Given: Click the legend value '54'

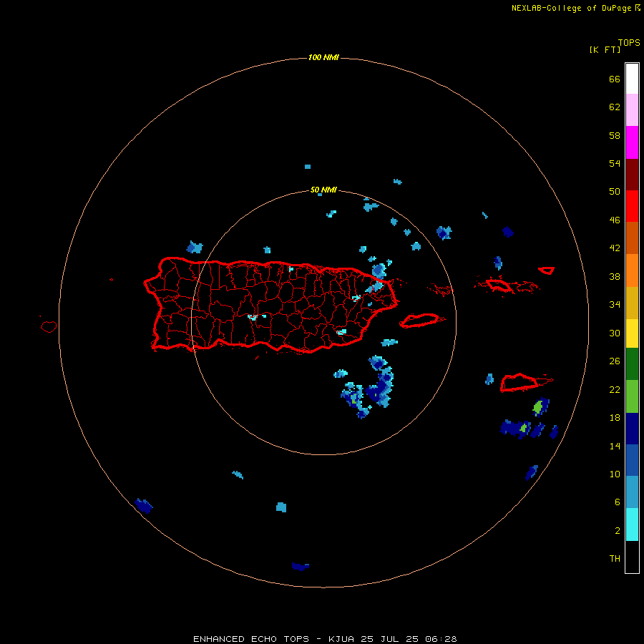Looking at the screenshot, I should (x=615, y=163).
